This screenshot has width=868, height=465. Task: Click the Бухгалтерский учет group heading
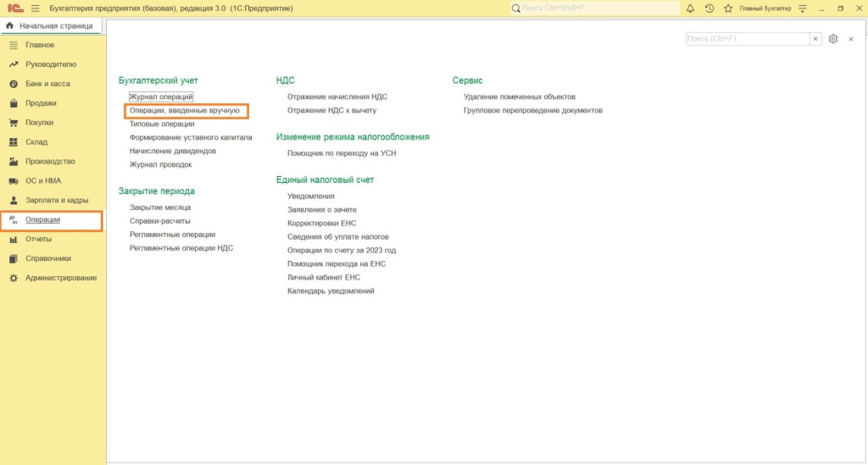click(158, 80)
